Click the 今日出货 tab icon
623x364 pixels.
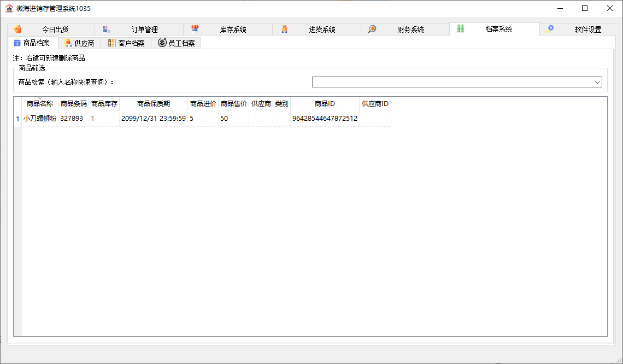pyautogui.click(x=17, y=30)
